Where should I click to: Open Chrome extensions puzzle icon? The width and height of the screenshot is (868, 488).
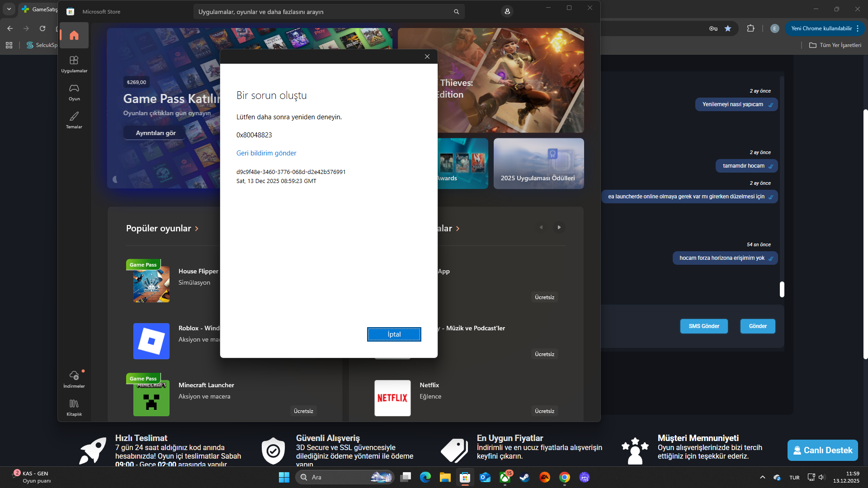(750, 28)
